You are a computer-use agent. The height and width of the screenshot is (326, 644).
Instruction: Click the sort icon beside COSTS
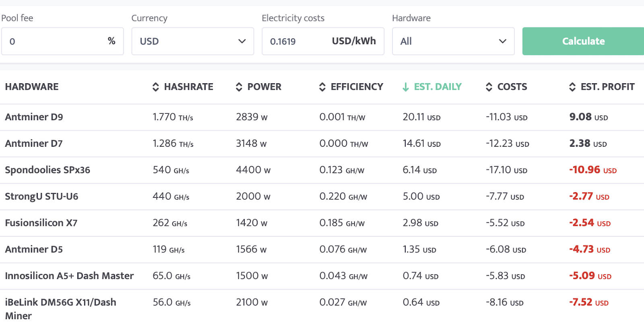pyautogui.click(x=489, y=87)
